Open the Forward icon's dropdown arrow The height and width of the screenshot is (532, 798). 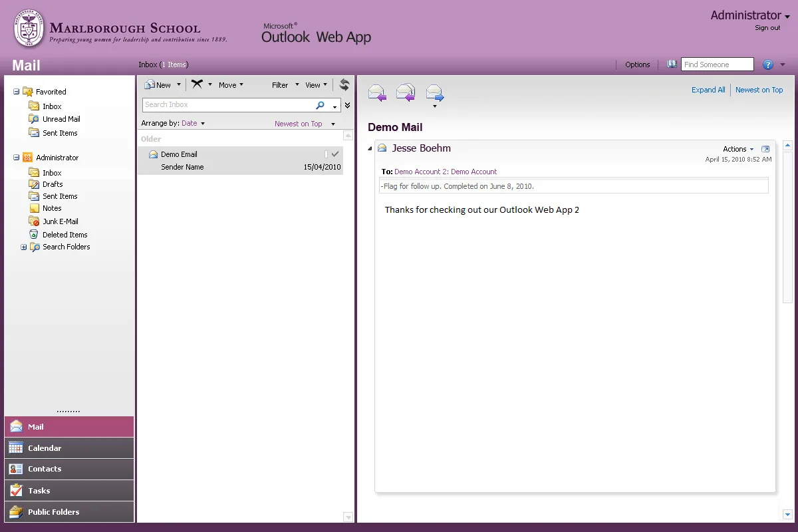[434, 106]
